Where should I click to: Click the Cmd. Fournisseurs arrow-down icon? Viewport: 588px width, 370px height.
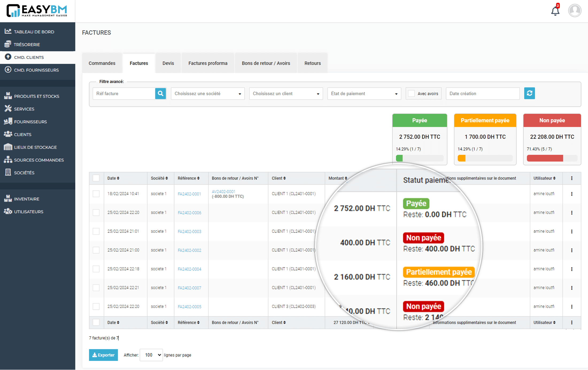(x=8, y=70)
